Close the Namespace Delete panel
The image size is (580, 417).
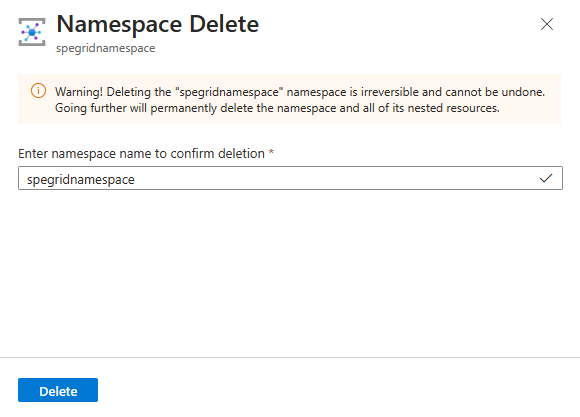click(x=547, y=24)
